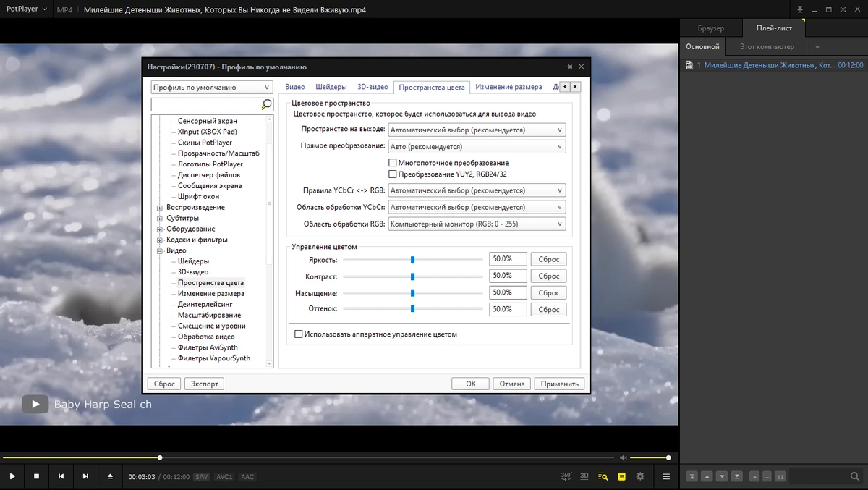Click the AAC audio codec indicator
Image resolution: width=868 pixels, height=490 pixels.
[x=247, y=477]
